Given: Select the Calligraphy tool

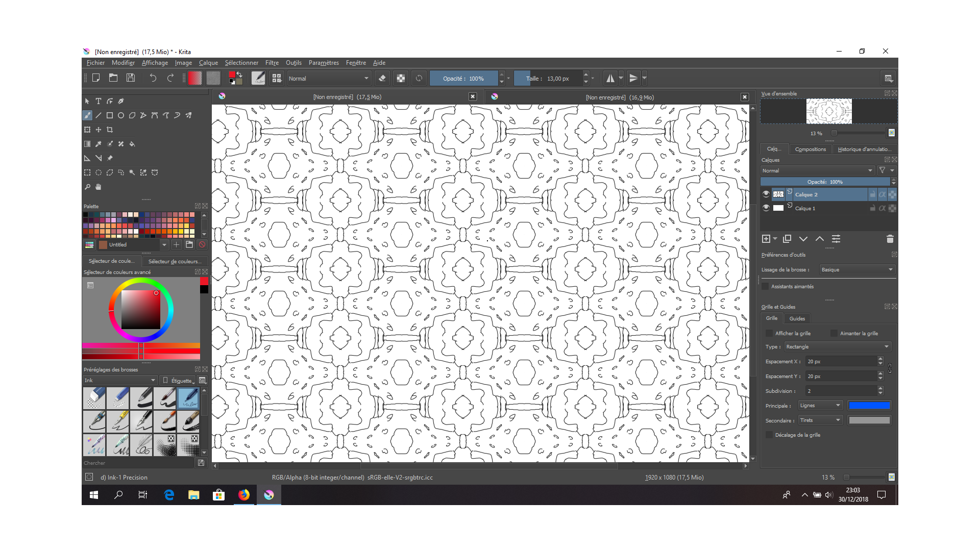Looking at the screenshot, I should coord(121,101).
